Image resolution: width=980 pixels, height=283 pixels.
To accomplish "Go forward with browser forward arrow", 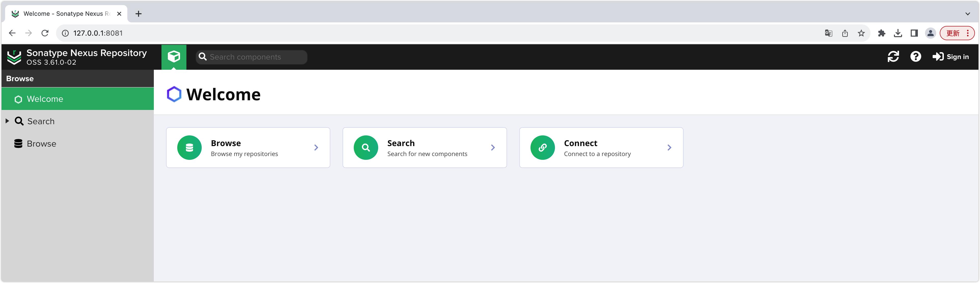I will click(x=29, y=33).
